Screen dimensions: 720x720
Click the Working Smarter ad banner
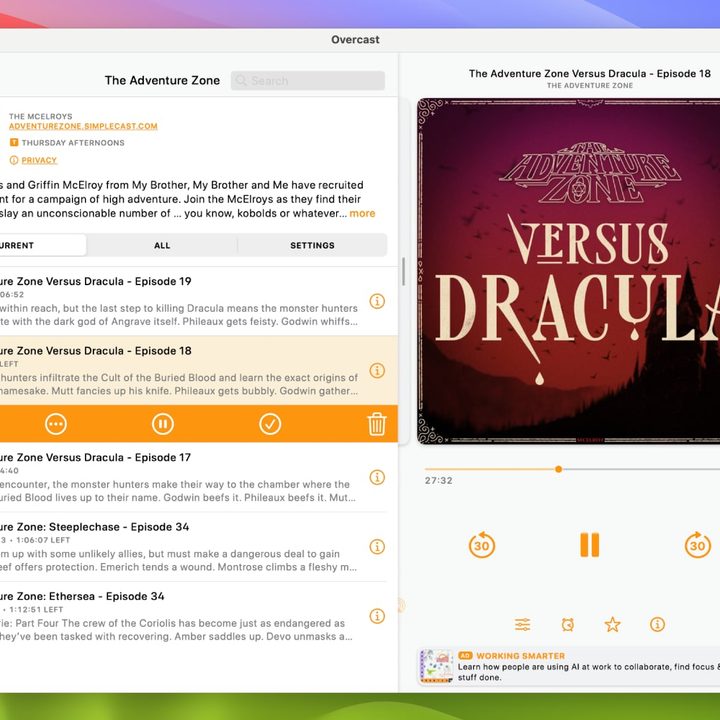(x=569, y=666)
